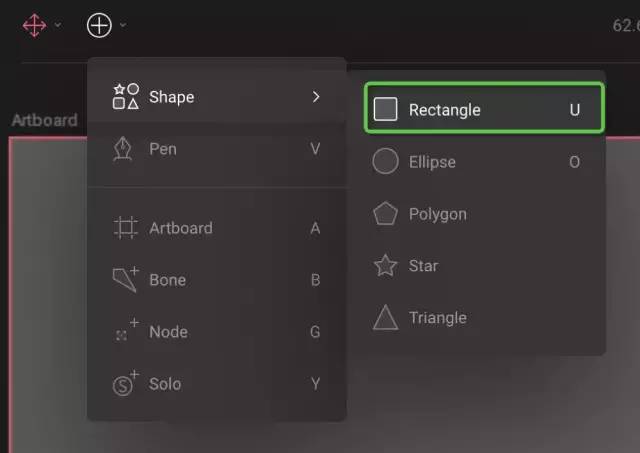Viewport: 640px width, 453px height.
Task: Click the circled plus create tool
Action: pos(99,25)
